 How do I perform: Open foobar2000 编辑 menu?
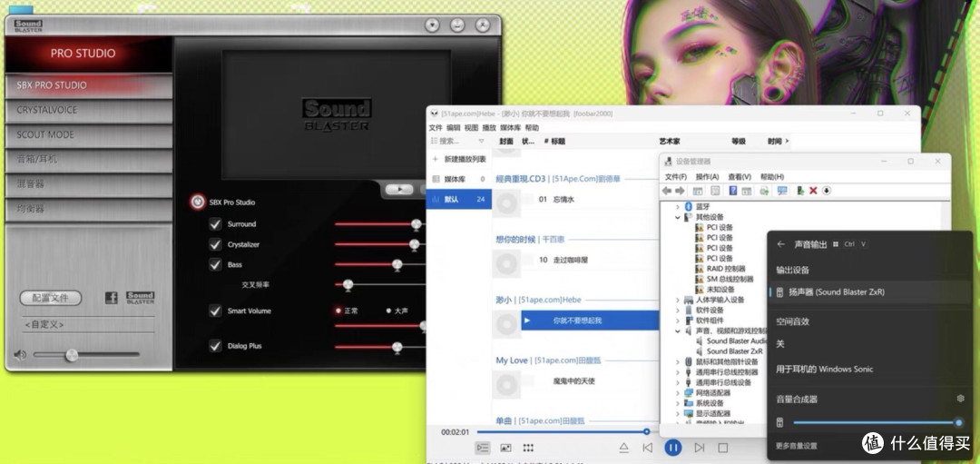point(453,127)
